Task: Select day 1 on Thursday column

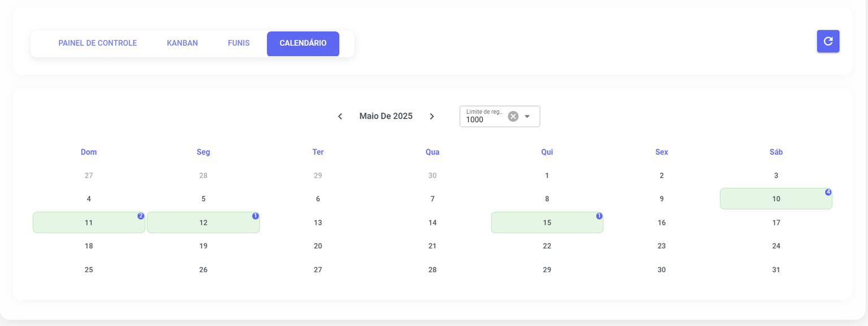Action: [x=546, y=176]
